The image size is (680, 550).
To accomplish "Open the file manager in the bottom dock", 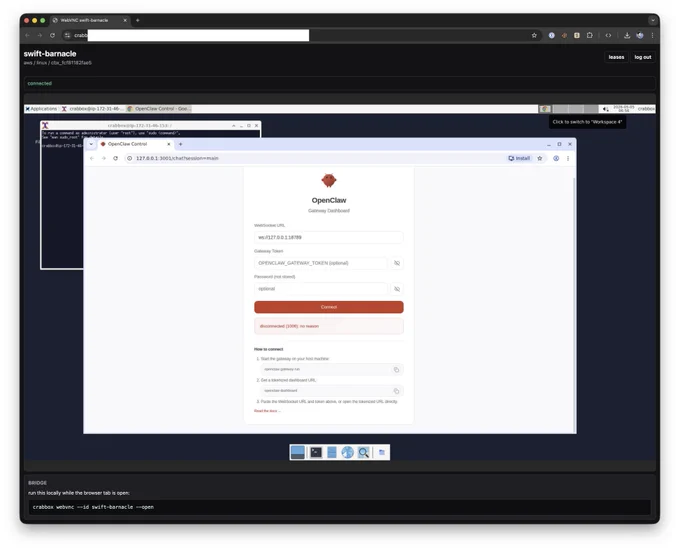I will [331, 452].
